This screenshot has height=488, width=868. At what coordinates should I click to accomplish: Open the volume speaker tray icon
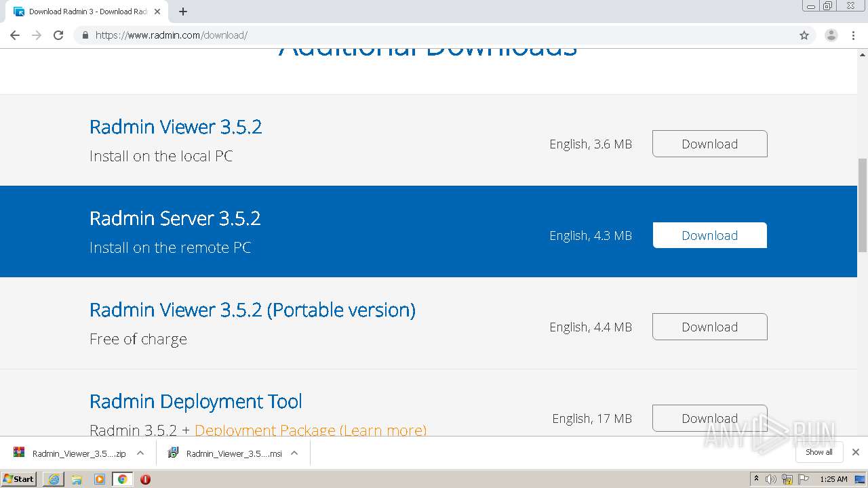[771, 479]
